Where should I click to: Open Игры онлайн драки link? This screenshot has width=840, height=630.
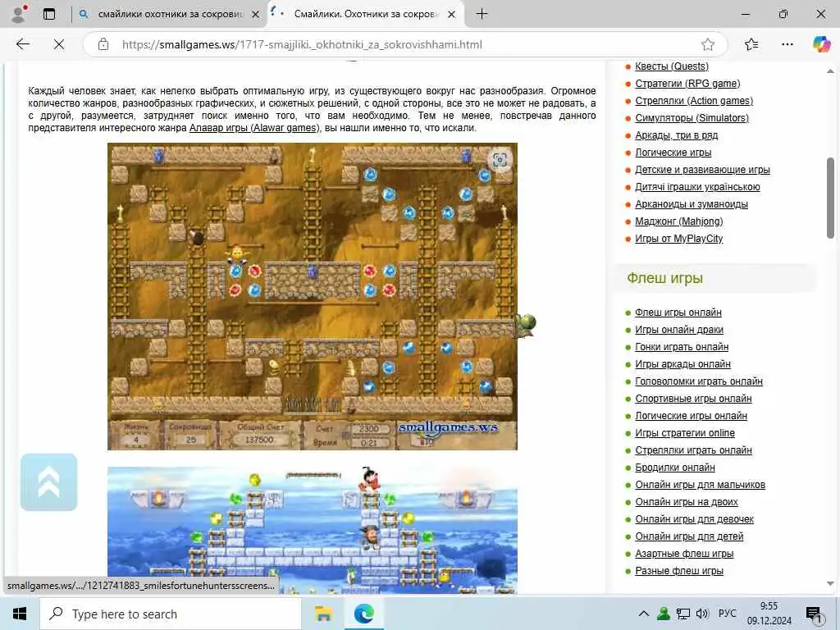coord(679,330)
